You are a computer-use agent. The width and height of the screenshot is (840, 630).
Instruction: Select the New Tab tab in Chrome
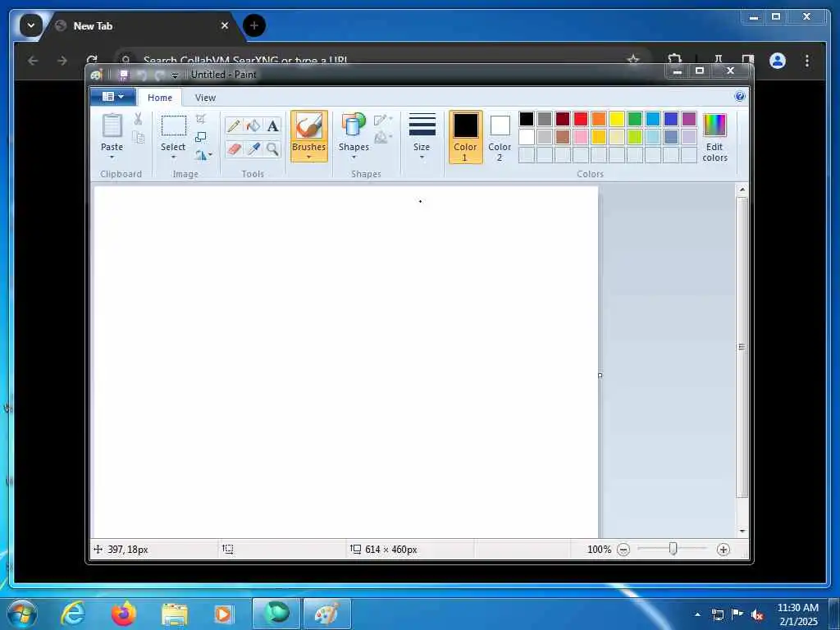(142, 25)
